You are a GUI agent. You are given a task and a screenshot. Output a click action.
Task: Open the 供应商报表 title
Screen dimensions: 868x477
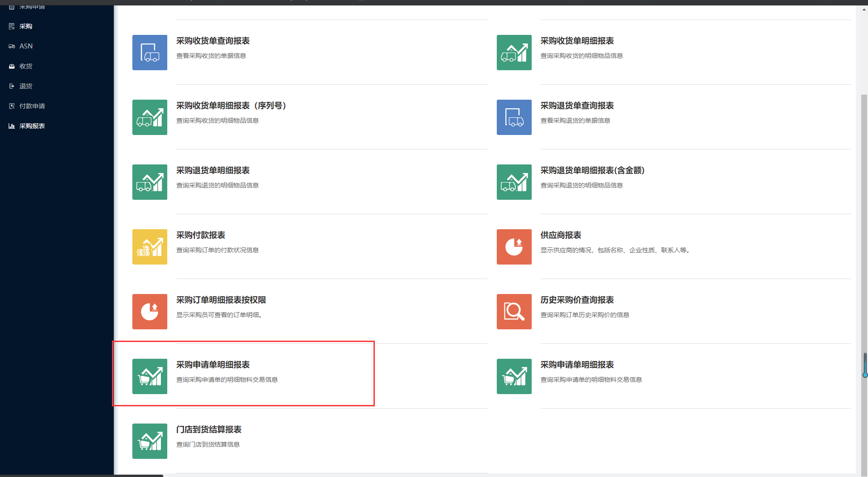(x=561, y=235)
